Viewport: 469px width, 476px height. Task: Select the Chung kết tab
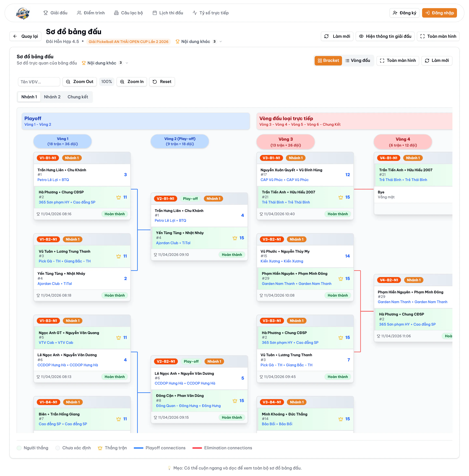[78, 97]
